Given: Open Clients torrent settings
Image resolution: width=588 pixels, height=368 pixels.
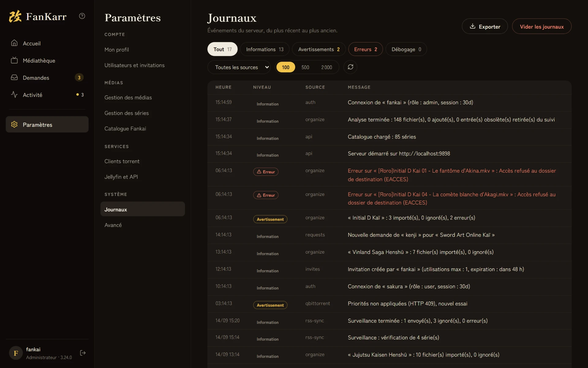Looking at the screenshot, I should click(x=142, y=161).
